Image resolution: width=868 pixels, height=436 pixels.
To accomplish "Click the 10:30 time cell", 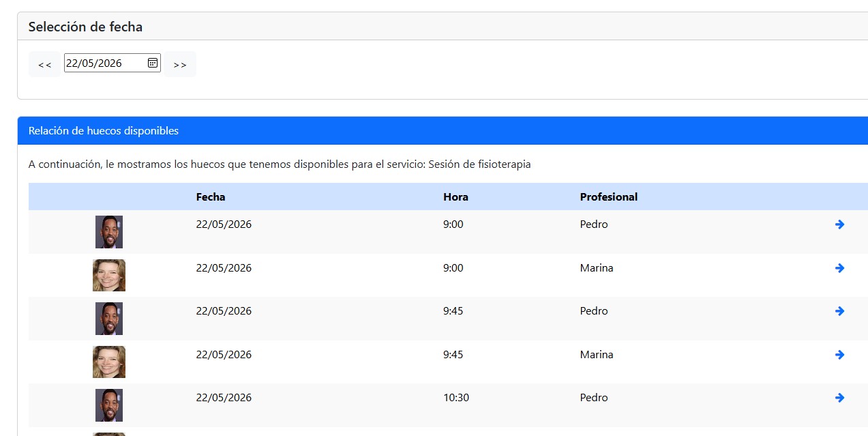I will tap(456, 398).
